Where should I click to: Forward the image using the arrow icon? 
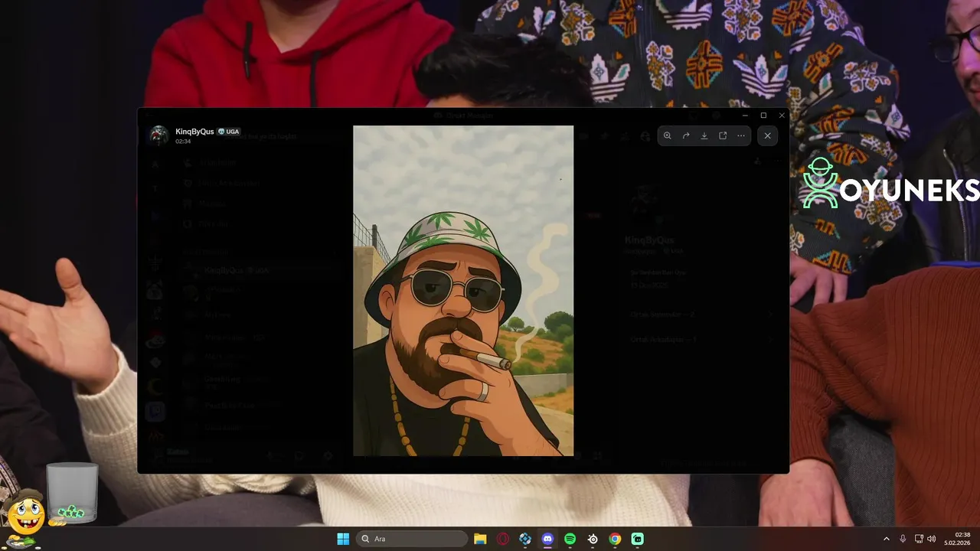click(686, 135)
